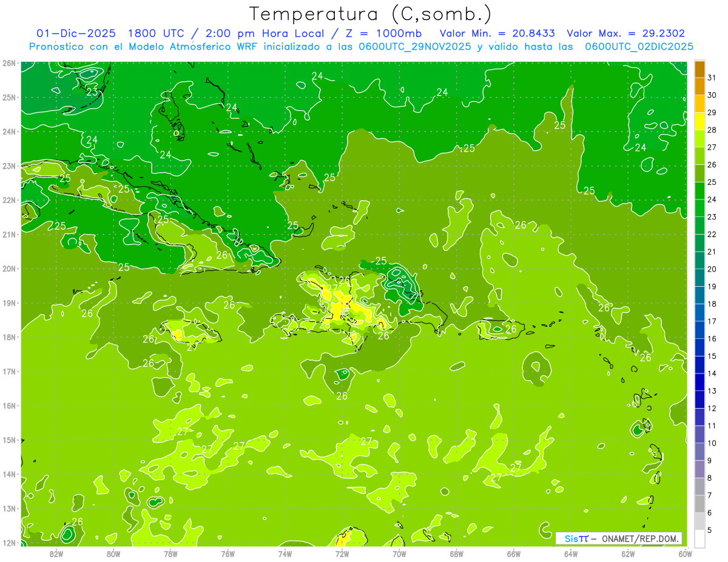This screenshot has height=562, width=728.
Task: Click the '82W' longitude axis label
Action: click(56, 553)
